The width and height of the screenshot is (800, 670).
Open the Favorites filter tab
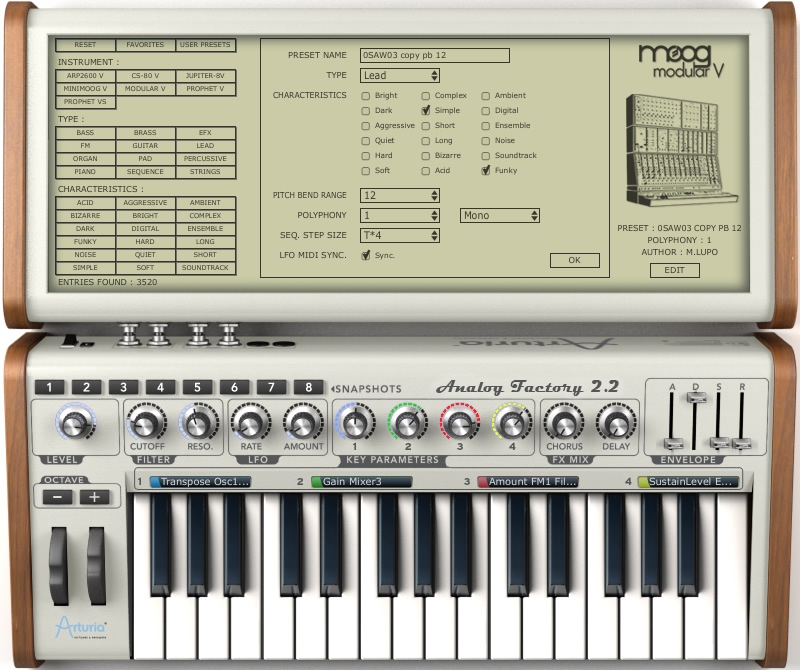click(x=145, y=45)
